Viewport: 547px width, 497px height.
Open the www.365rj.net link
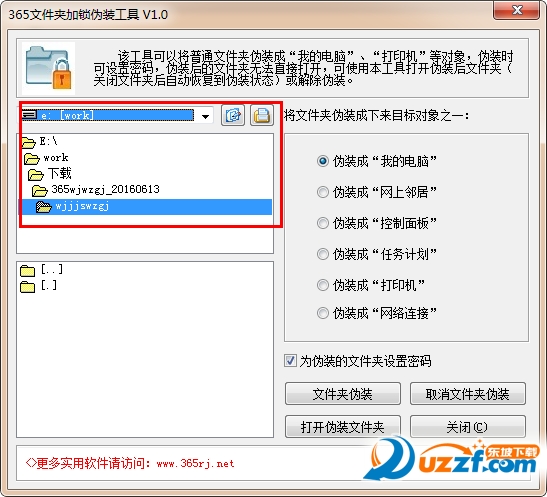(195, 464)
